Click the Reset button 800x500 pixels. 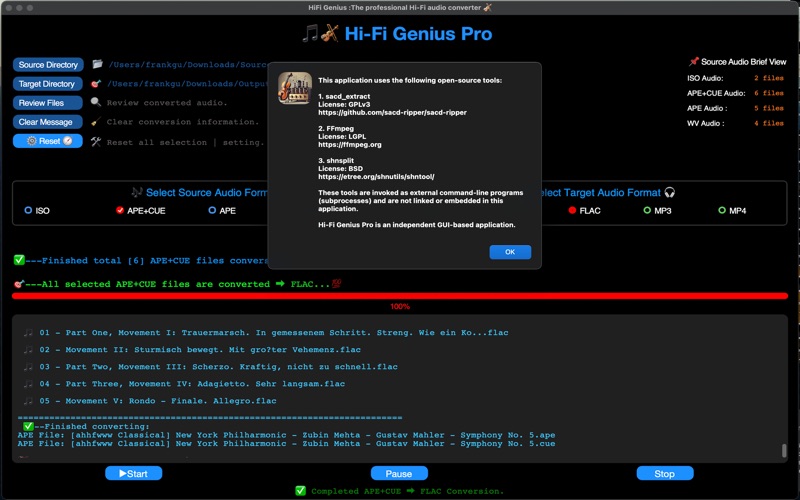(x=47, y=141)
